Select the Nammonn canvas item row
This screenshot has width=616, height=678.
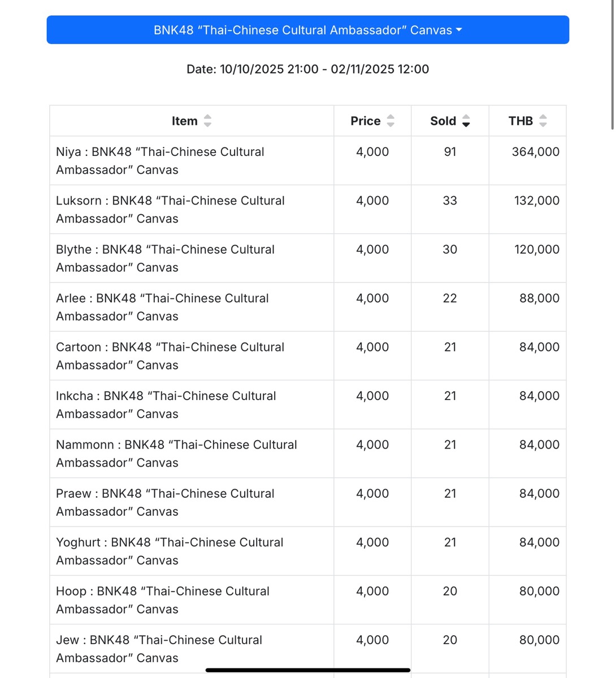(x=308, y=454)
